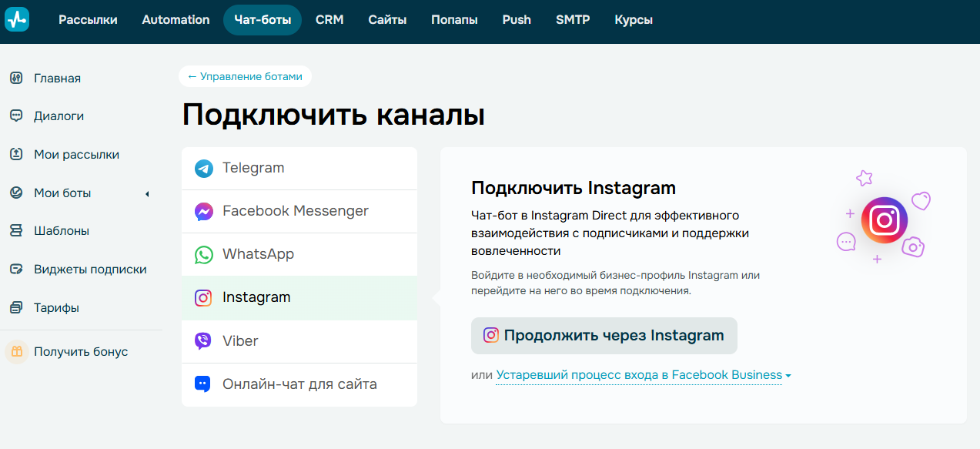
Task: Click the Facebook Messenger icon
Action: (203, 212)
